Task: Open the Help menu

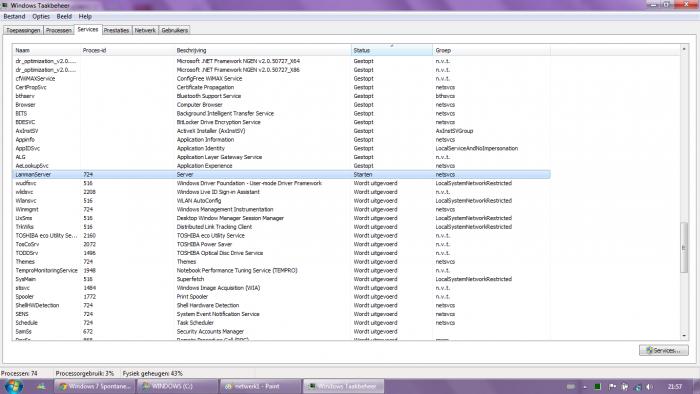Action: tap(85, 17)
